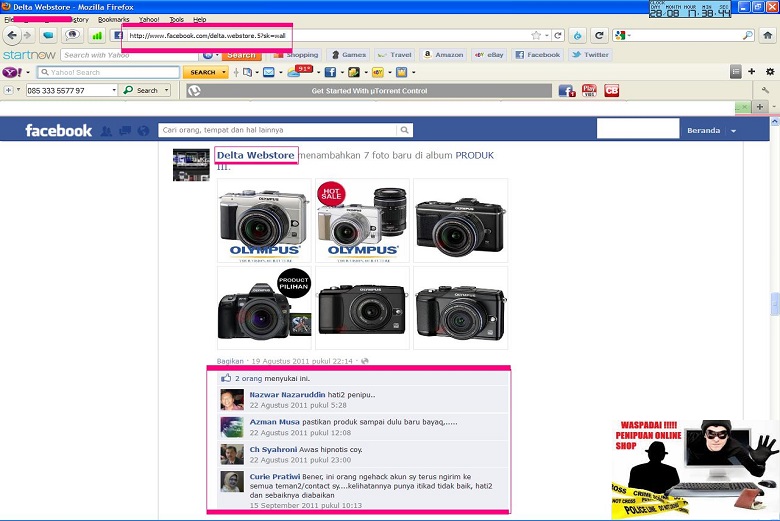This screenshot has width=780, height=521.
Task: Open new tab with plus button
Action: [x=760, y=107]
